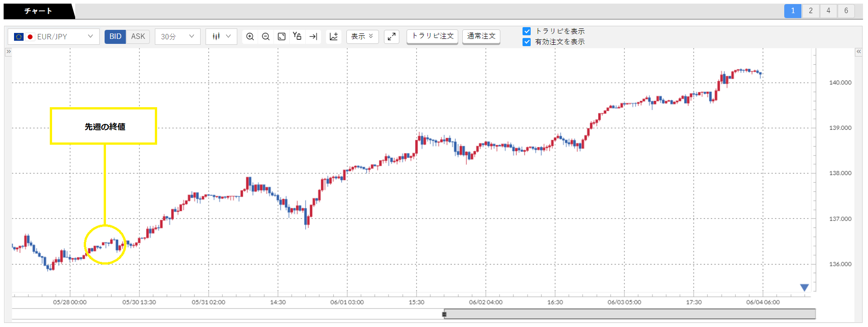Viewport: 868px width, 327px height.
Task: Switch to 6-chart layout
Action: pos(846,11)
